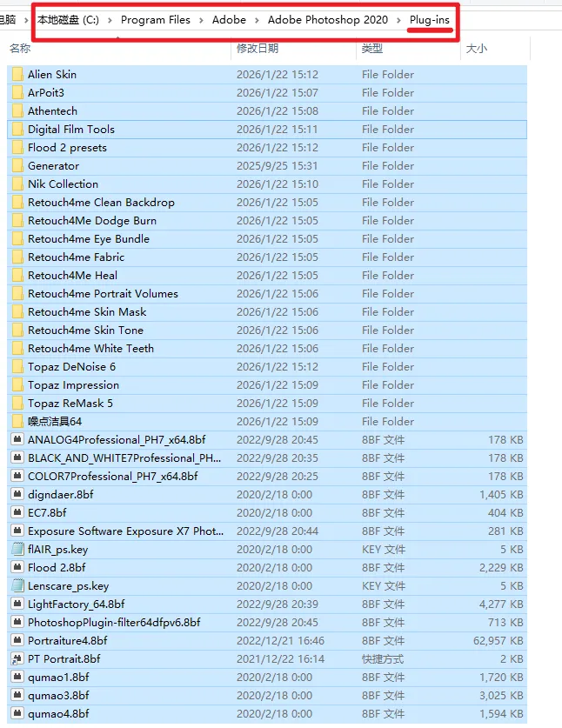The image size is (562, 728).
Task: Select the Retouch4me Skin Mask folder name
Action: [87, 312]
